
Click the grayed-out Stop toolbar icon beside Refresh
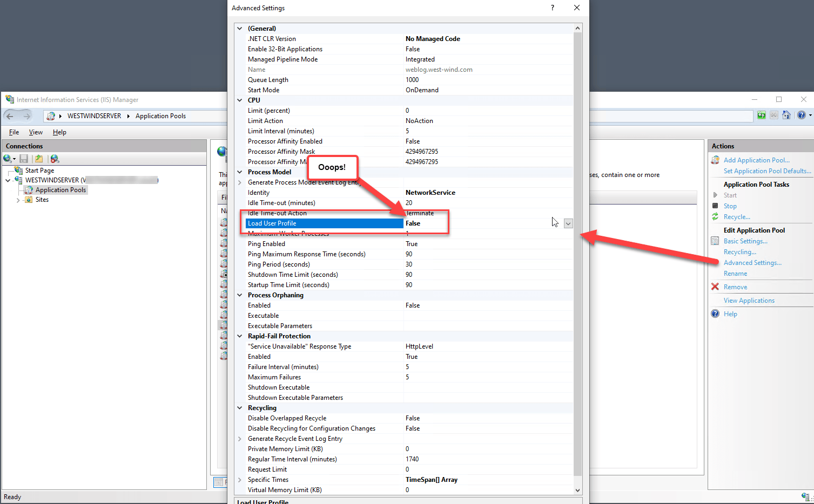pos(774,115)
